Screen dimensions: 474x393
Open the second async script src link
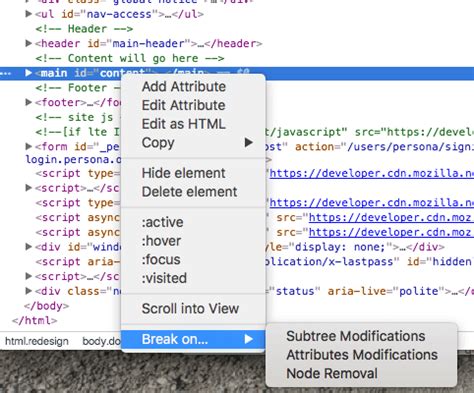coord(391,232)
